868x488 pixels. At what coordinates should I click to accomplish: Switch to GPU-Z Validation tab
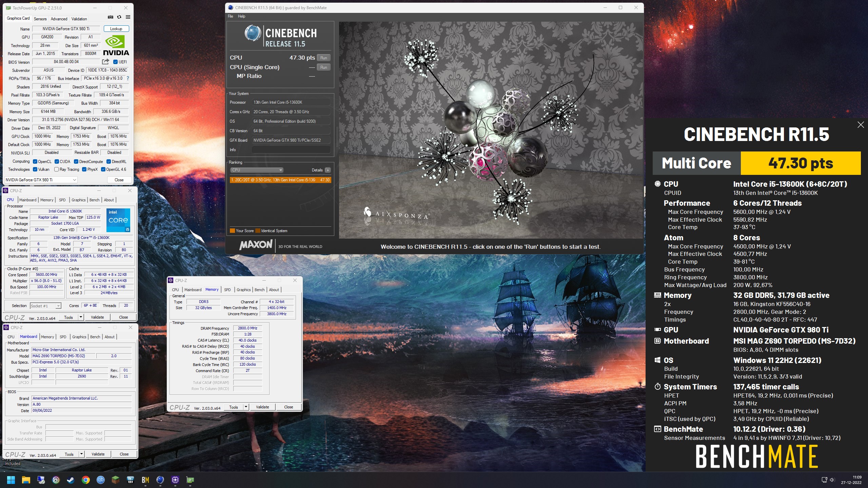(x=79, y=19)
